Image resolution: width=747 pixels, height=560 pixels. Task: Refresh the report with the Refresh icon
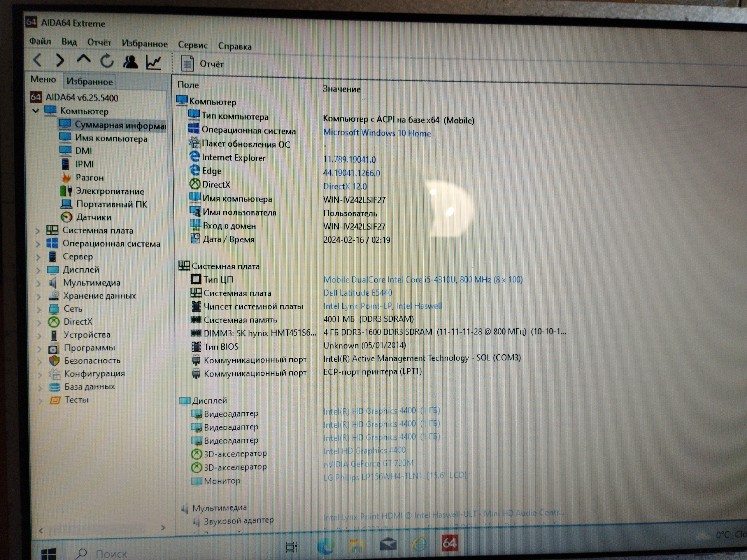click(107, 61)
